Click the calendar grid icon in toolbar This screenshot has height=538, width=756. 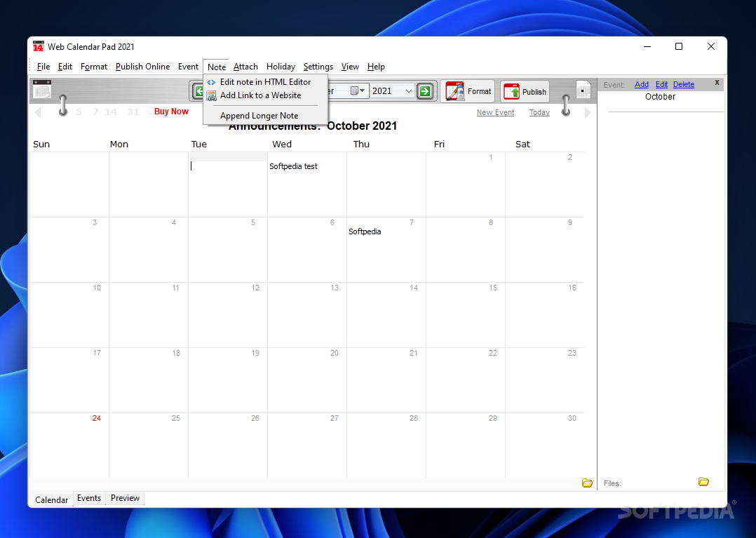[x=42, y=89]
